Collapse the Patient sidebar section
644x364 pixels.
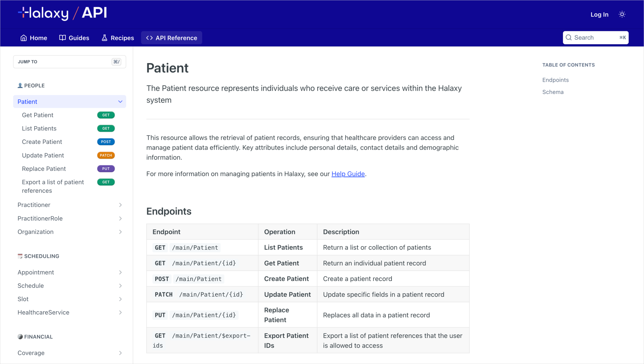click(120, 102)
